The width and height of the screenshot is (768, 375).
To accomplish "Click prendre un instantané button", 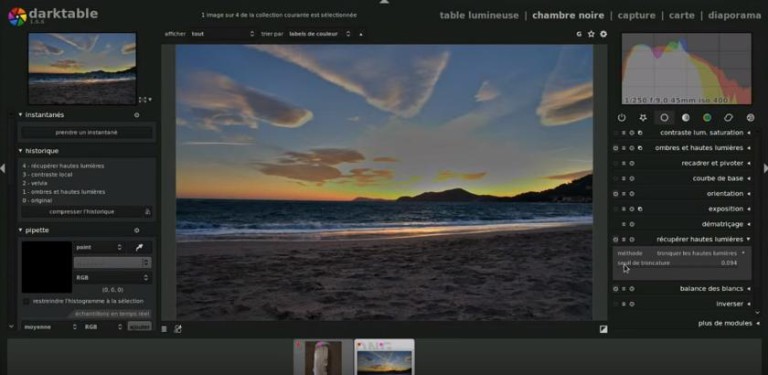I will tap(86, 132).
